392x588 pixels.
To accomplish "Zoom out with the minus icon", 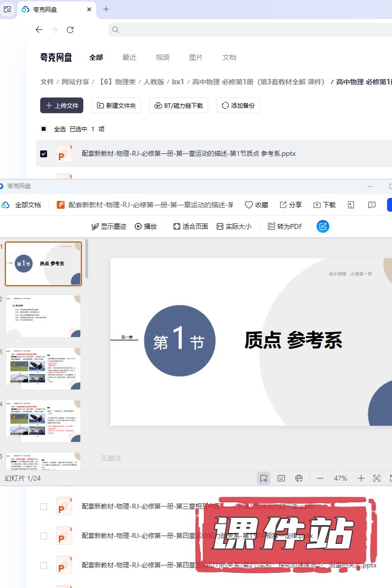I will 320,478.
